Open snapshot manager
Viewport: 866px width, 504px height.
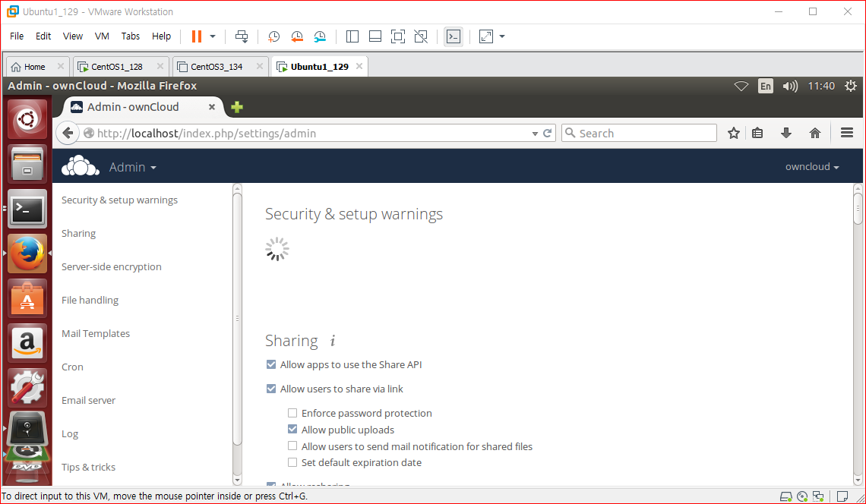[x=320, y=36]
